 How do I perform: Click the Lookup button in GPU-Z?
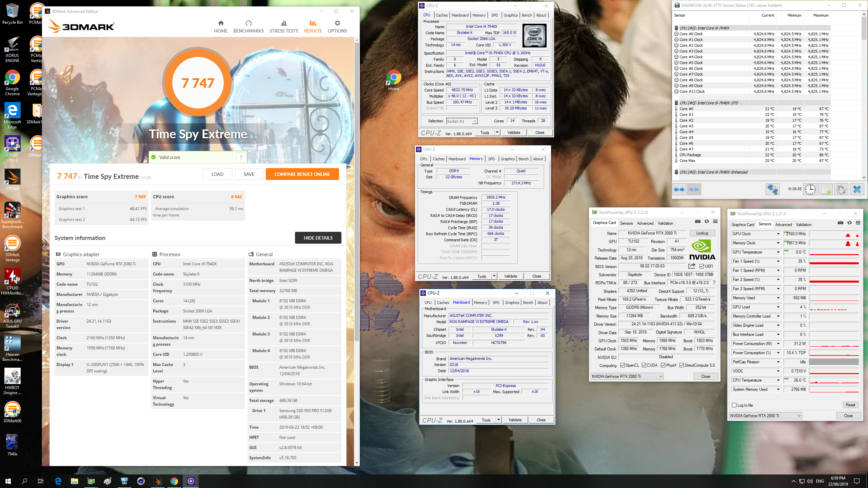pyautogui.click(x=702, y=233)
